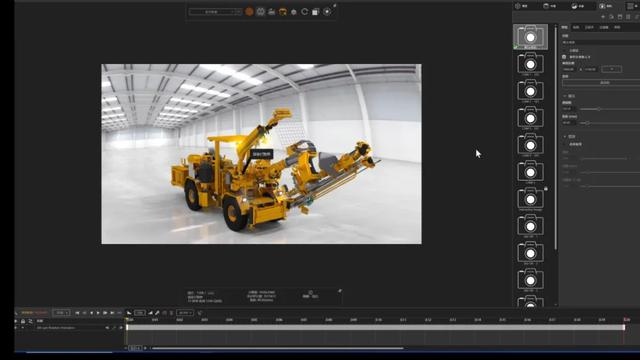
Task: Open the dropdown in the top toolbar
Action: (x=215, y=12)
